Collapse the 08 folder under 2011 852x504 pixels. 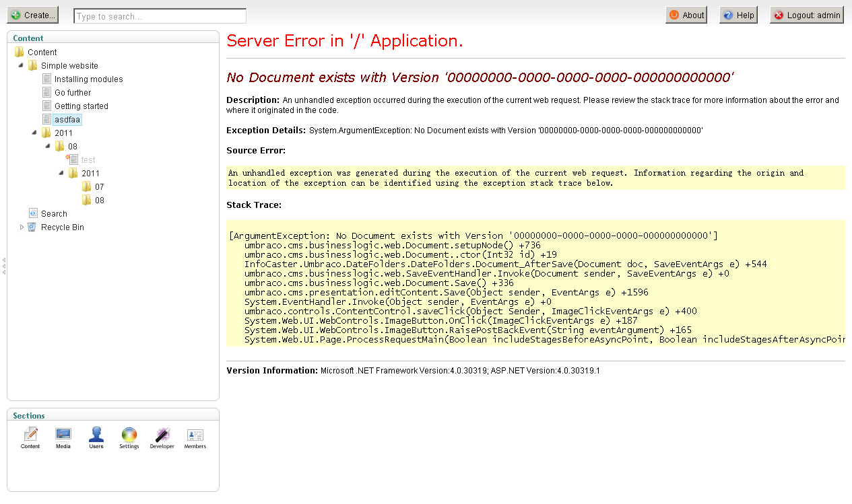click(48, 147)
